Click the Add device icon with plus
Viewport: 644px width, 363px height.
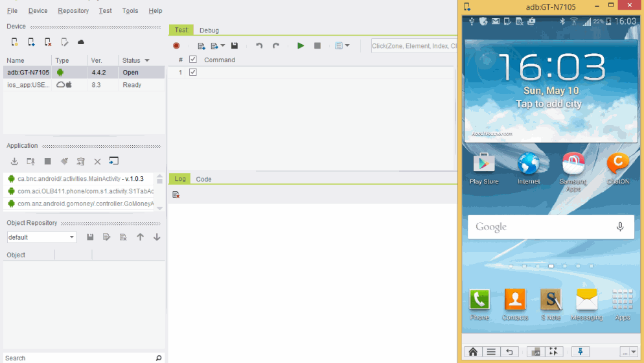[31, 42]
